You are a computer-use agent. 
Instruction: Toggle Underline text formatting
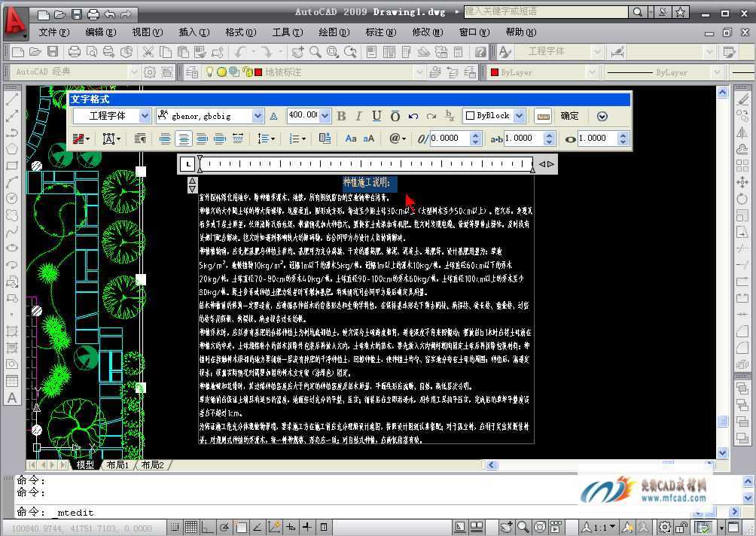pos(377,116)
